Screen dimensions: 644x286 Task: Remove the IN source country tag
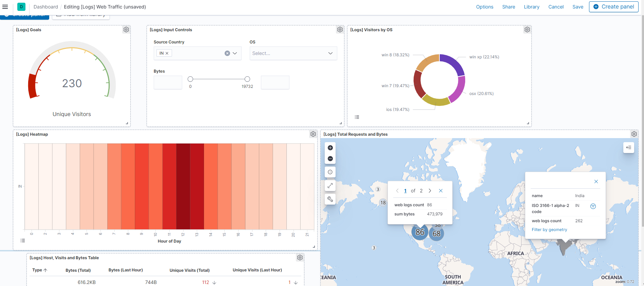167,53
